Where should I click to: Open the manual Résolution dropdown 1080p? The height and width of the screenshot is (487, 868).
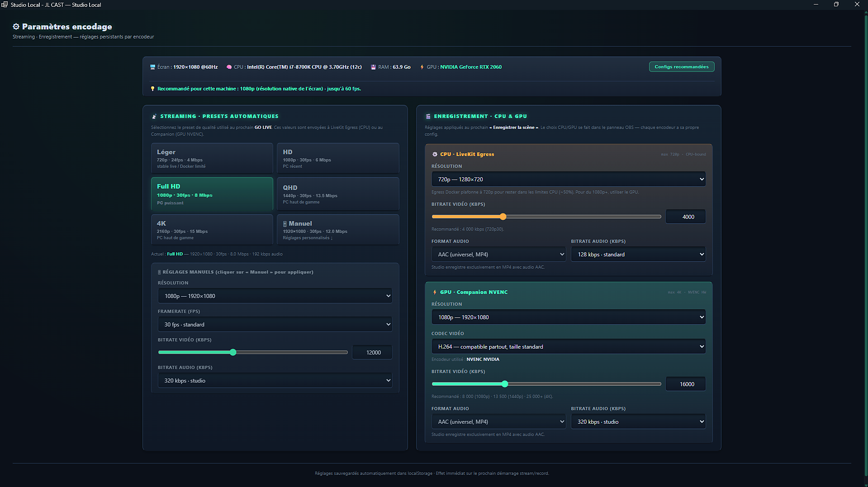[x=275, y=296]
